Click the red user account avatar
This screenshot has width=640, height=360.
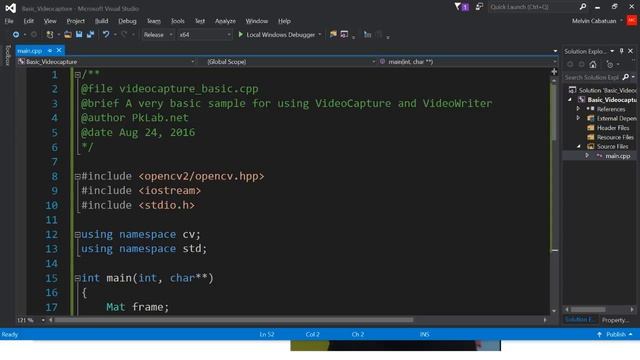[631, 21]
